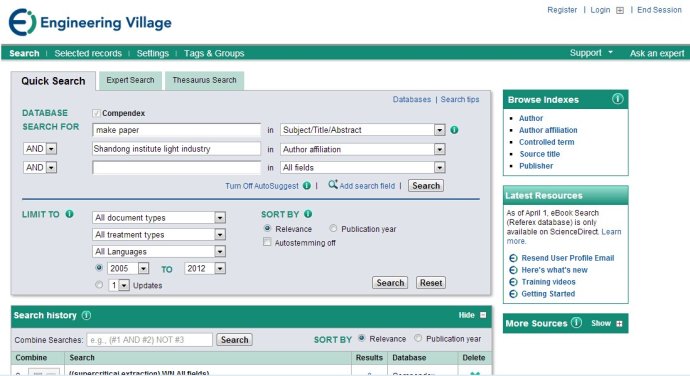Click the 'make paper' search field
690x376 pixels.
click(176, 130)
